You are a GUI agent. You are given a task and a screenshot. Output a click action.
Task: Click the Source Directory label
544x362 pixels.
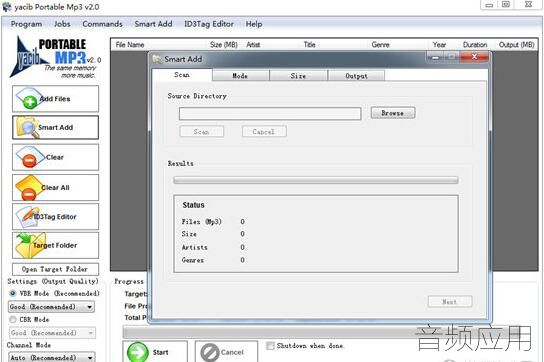coord(197,96)
